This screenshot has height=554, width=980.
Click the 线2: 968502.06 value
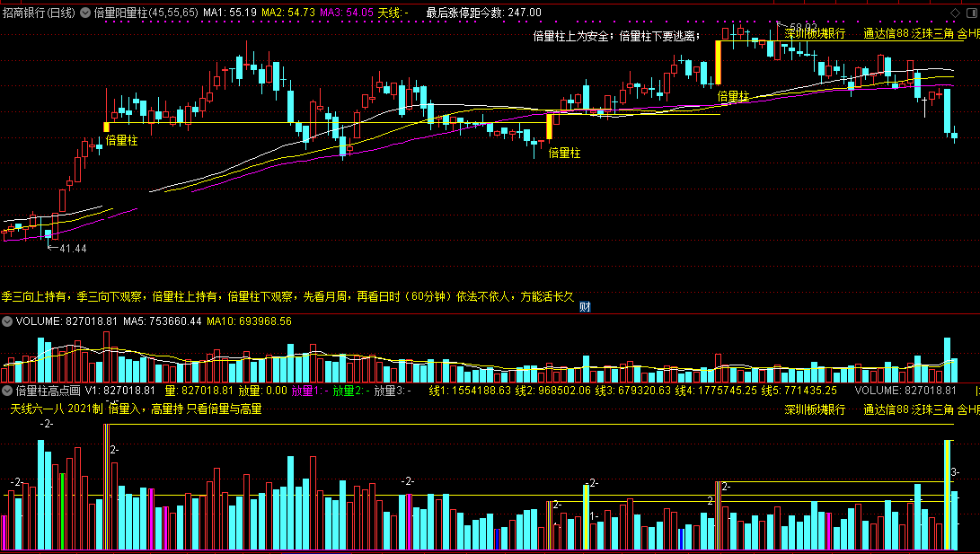553,391
